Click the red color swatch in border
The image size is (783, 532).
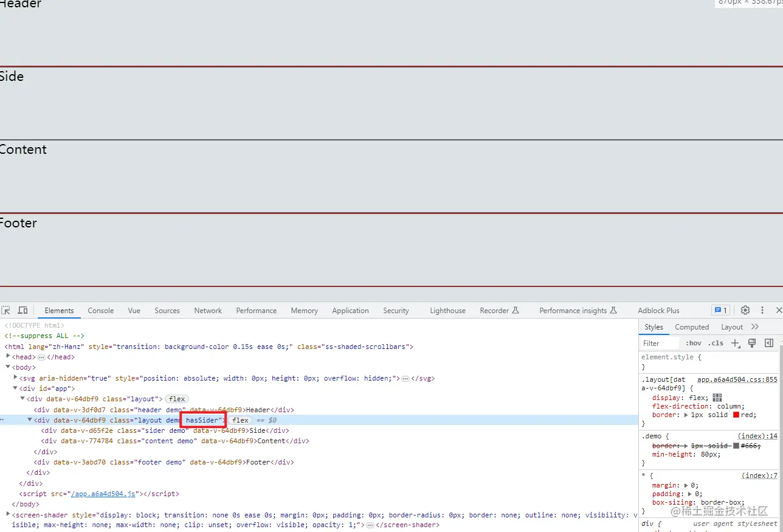point(736,415)
